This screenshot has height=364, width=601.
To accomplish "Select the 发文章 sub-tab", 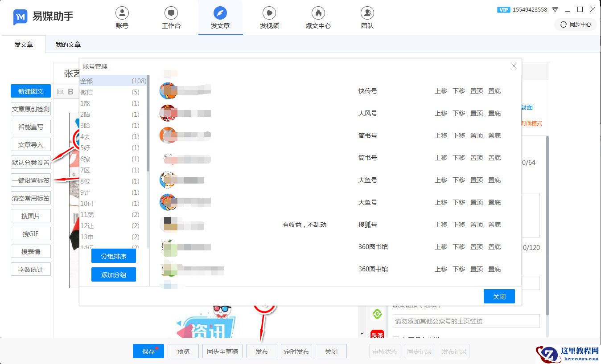I will 24,45.
